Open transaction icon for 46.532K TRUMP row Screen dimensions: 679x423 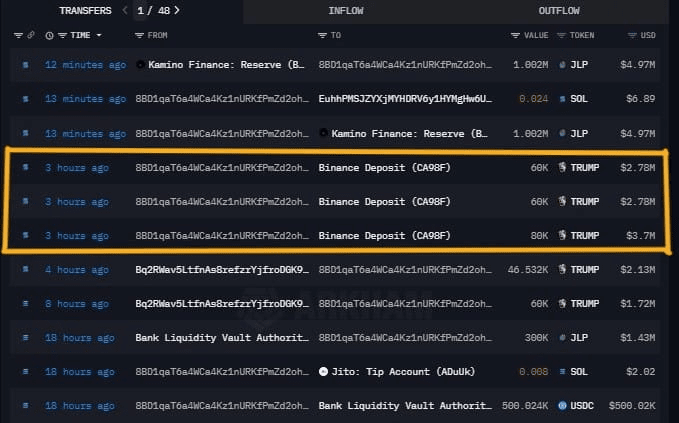point(26,269)
